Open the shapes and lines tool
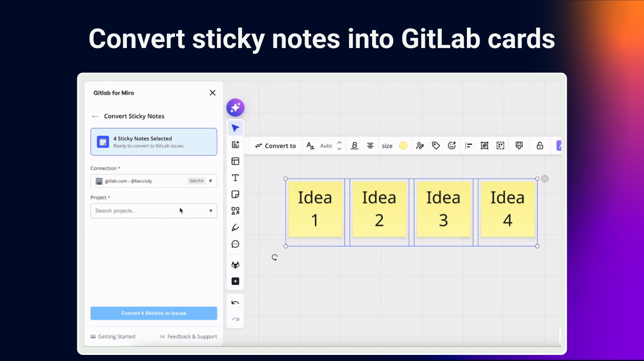The width and height of the screenshot is (644, 361). coord(235,211)
